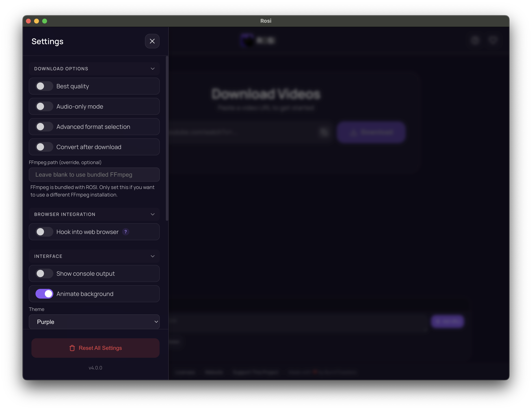Click the FFmpeg path input field
Image resolution: width=532 pixels, height=410 pixels.
coord(94,174)
